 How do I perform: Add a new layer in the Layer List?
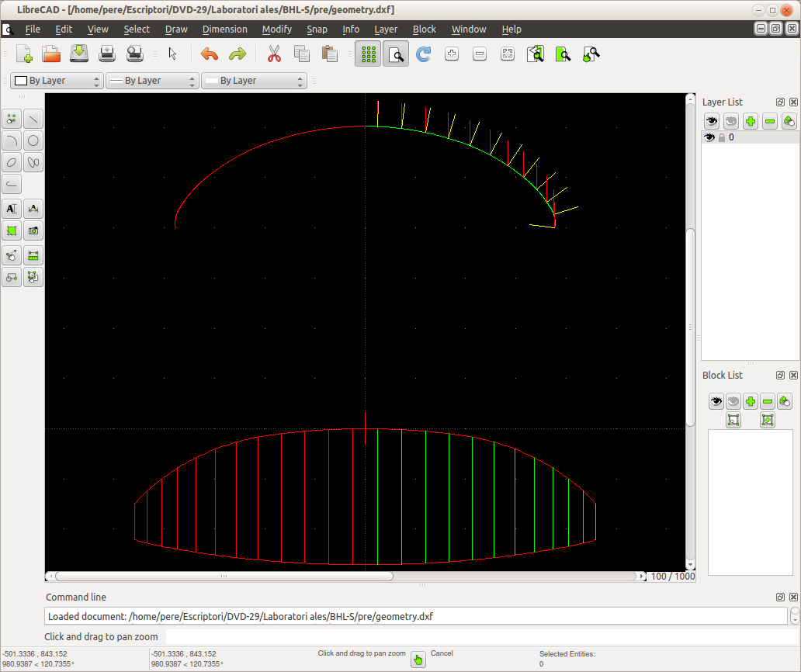(751, 121)
